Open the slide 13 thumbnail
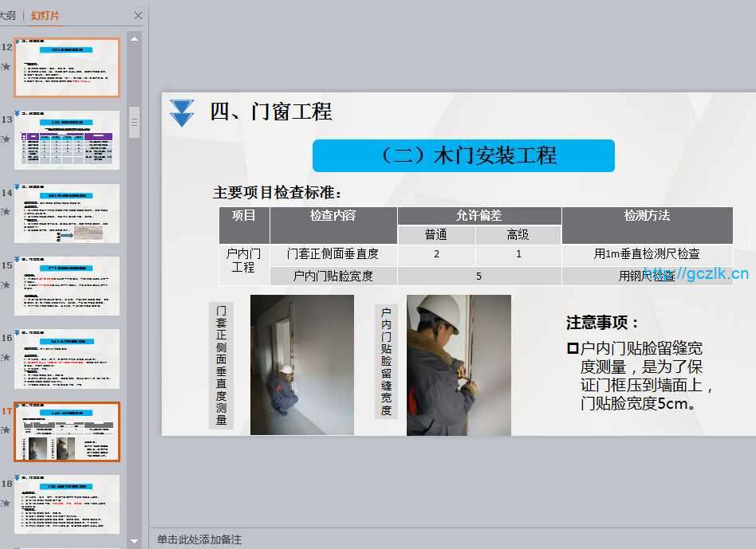This screenshot has height=549, width=756. [x=67, y=140]
